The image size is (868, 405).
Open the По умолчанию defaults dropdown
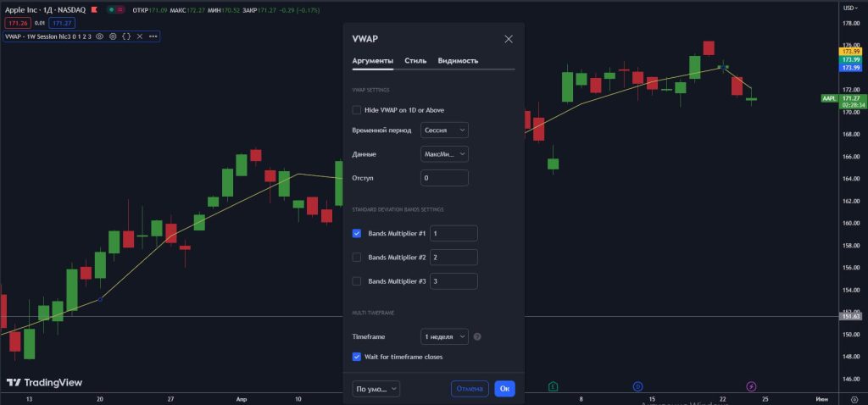376,389
